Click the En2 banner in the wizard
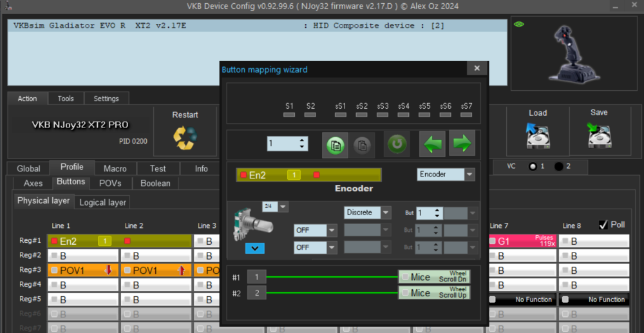 [308, 175]
